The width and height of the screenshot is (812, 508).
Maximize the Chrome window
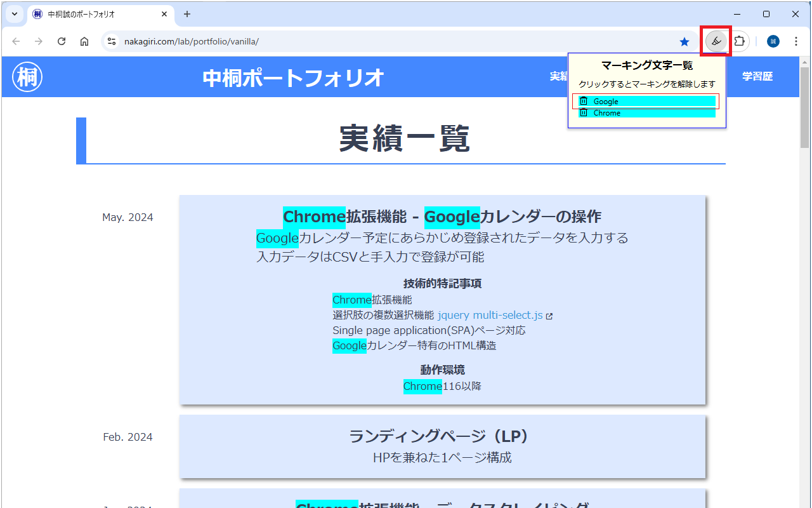[766, 14]
